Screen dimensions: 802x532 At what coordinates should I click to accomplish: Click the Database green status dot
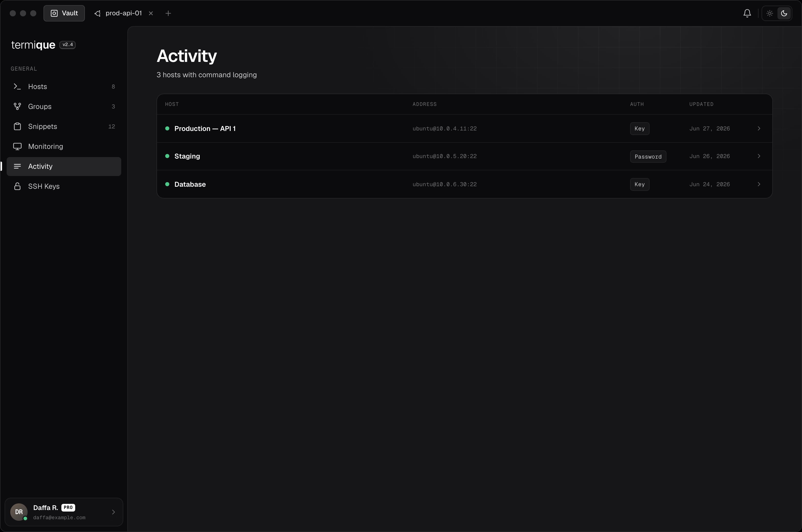coord(167,184)
